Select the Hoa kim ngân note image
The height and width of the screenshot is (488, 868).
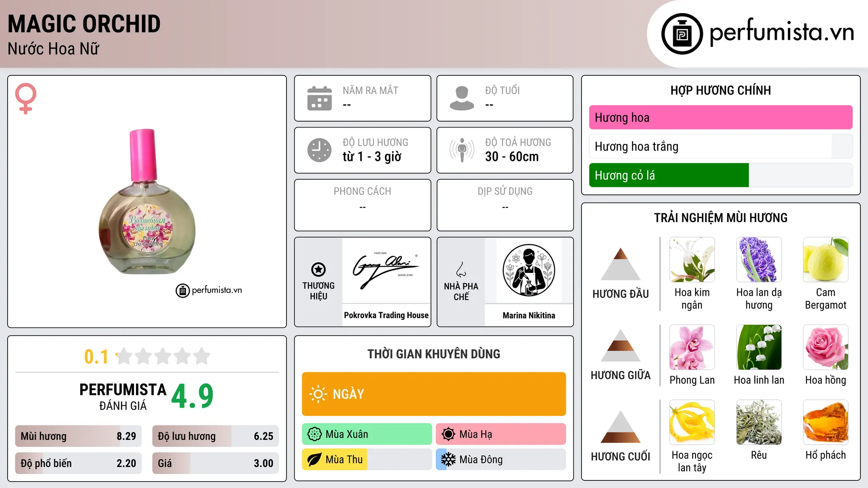click(692, 260)
